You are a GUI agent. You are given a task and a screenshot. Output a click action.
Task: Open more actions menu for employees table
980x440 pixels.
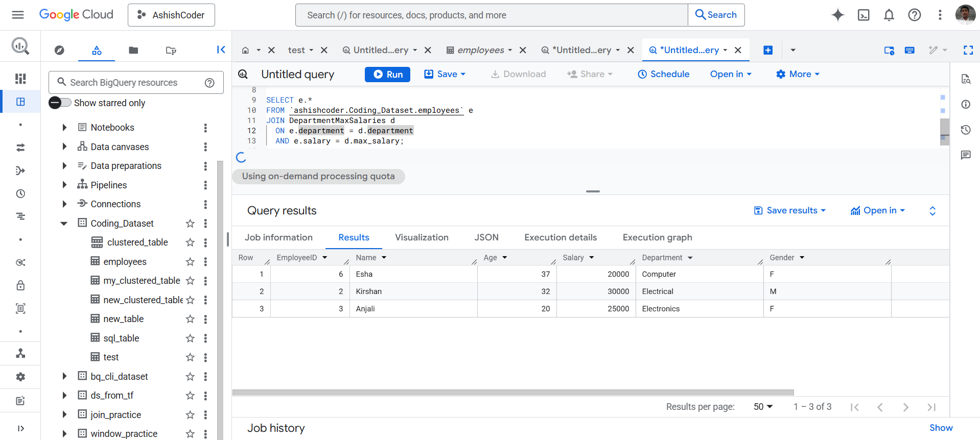coord(205,262)
